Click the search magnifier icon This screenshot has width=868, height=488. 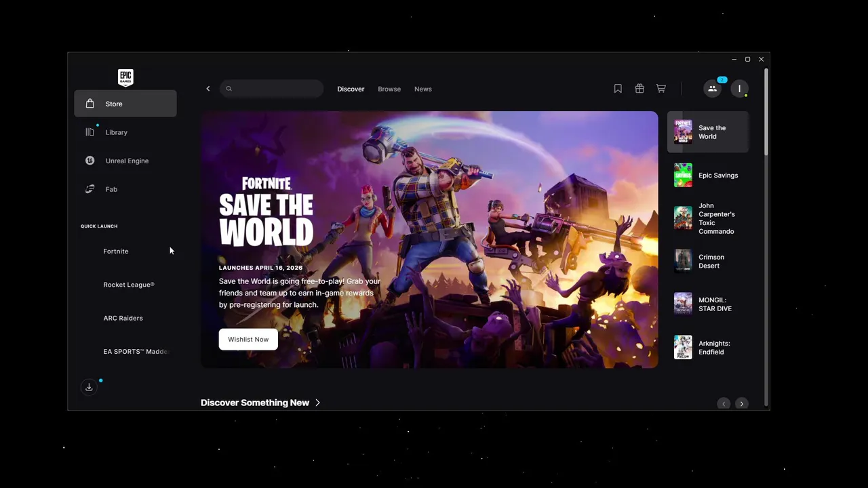tap(229, 89)
